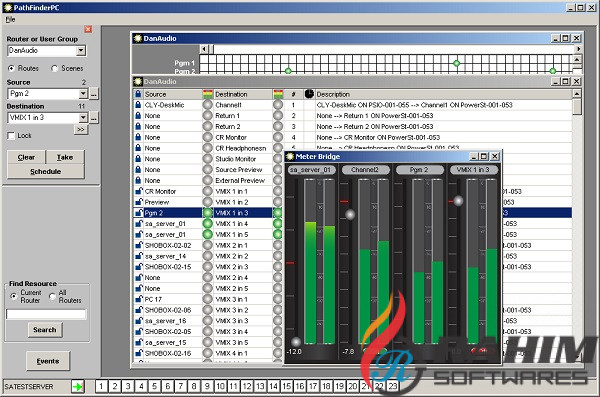Click the Search button
Viewport: 600px width, 397px height.
pyautogui.click(x=45, y=330)
